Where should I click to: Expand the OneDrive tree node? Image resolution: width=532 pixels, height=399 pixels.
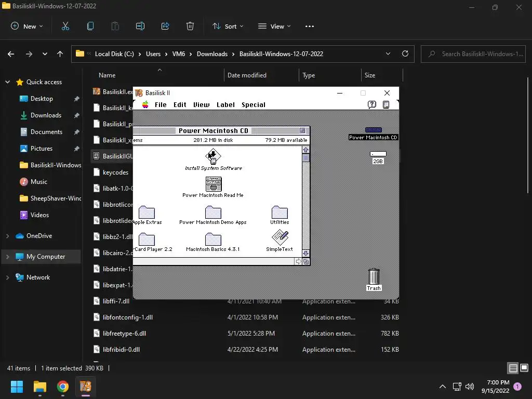tap(7, 236)
